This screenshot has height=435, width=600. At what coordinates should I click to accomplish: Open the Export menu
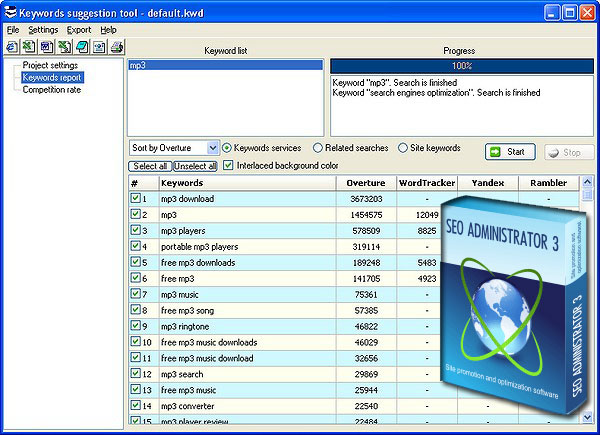coord(79,30)
